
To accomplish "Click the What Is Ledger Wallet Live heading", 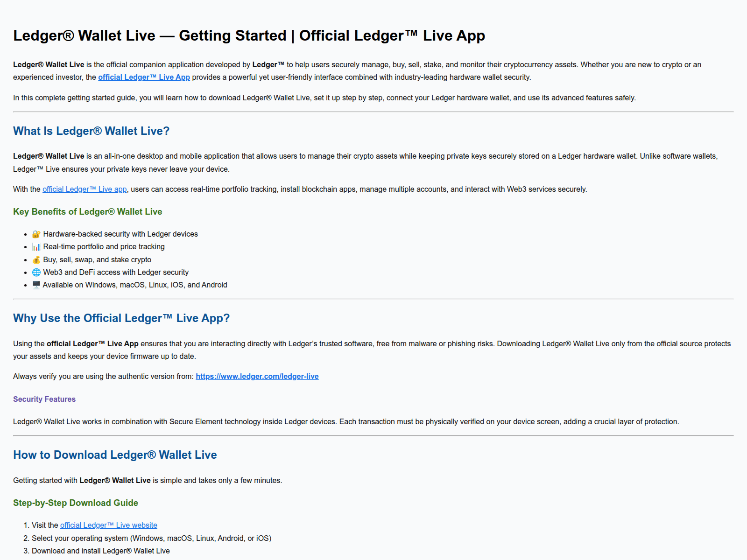I will pyautogui.click(x=91, y=131).
